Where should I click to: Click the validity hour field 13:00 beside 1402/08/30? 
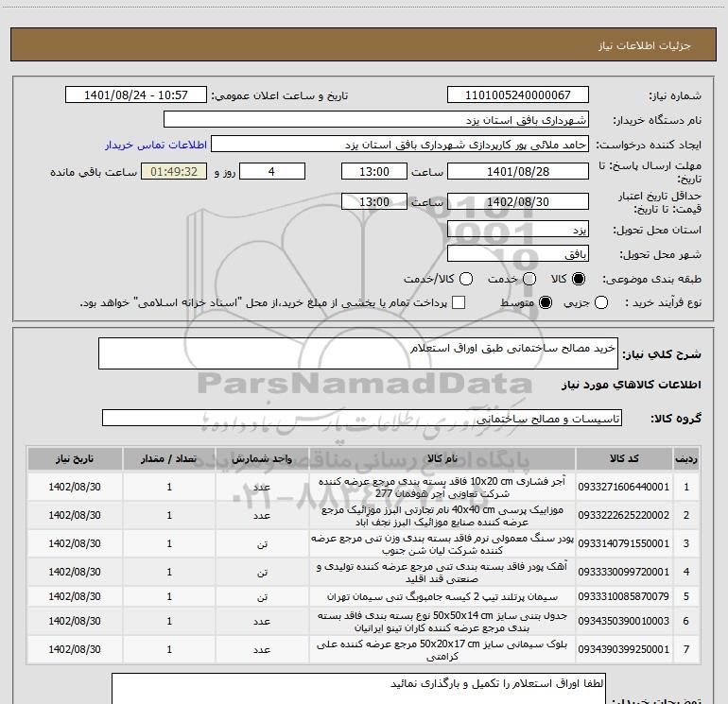(374, 201)
